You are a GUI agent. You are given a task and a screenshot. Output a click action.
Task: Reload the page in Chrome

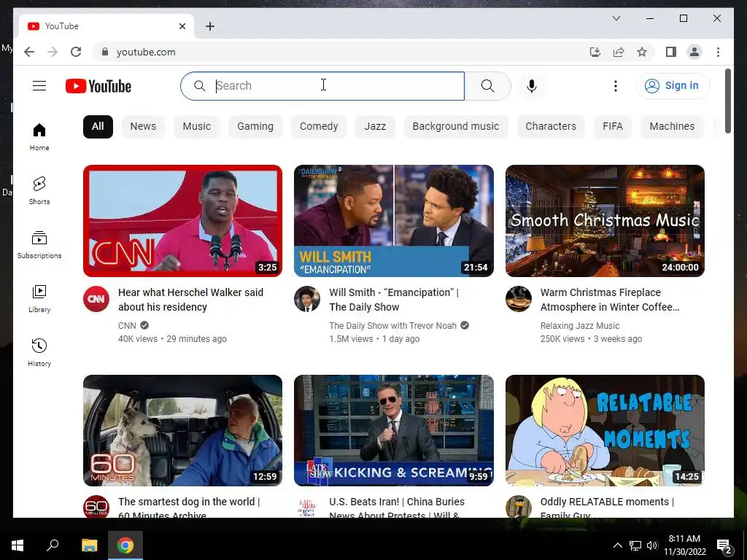pos(76,52)
